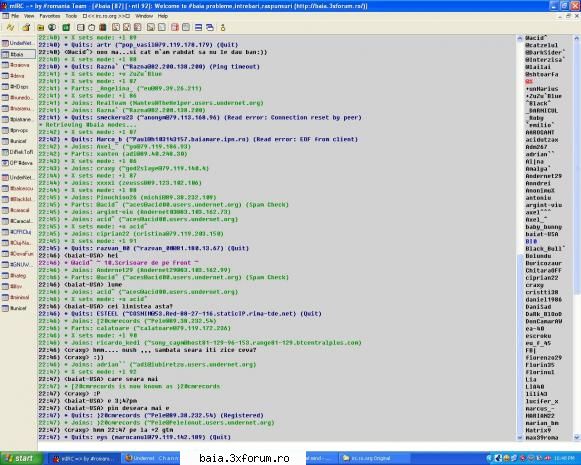Select nick baiat-USA in the nick list
This screenshot has width=581, height=465.
click(542, 234)
